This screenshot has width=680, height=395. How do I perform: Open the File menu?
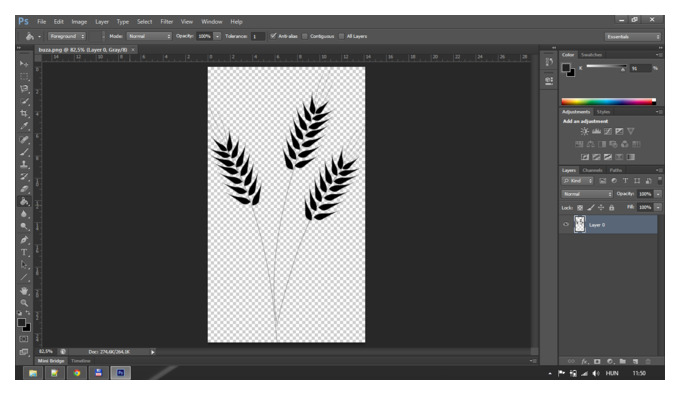41,22
